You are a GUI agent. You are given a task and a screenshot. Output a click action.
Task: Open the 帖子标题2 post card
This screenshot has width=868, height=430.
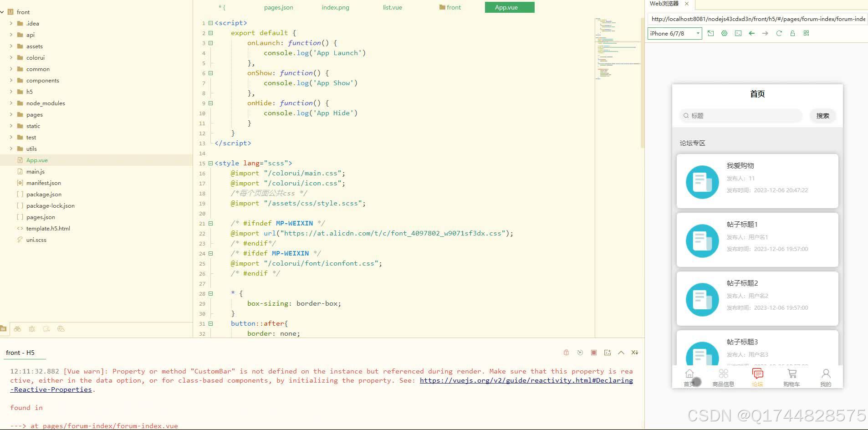click(x=757, y=298)
